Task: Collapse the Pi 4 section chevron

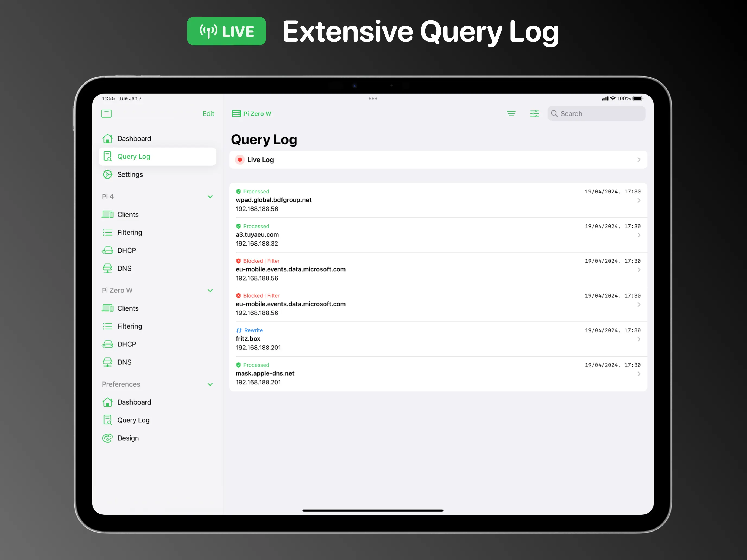Action: [210, 197]
